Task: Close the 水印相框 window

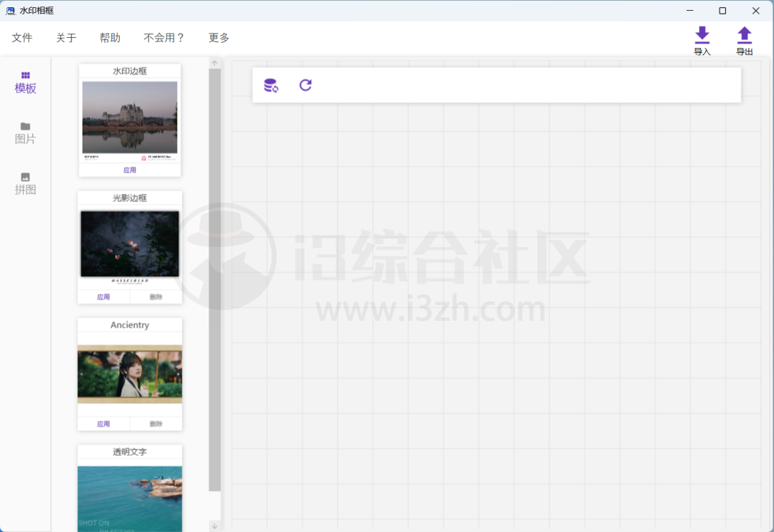Action: [x=756, y=10]
